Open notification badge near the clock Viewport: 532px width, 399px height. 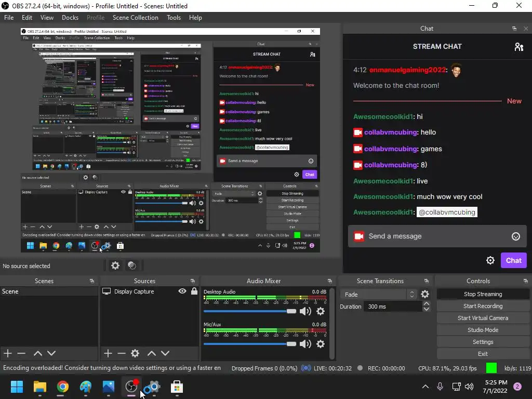click(x=517, y=387)
